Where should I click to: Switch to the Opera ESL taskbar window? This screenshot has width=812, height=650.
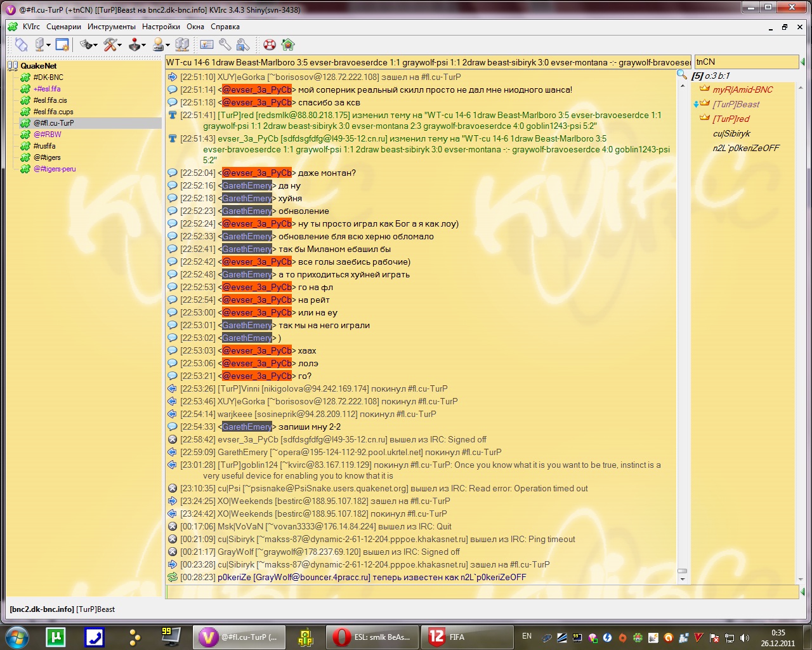374,637
